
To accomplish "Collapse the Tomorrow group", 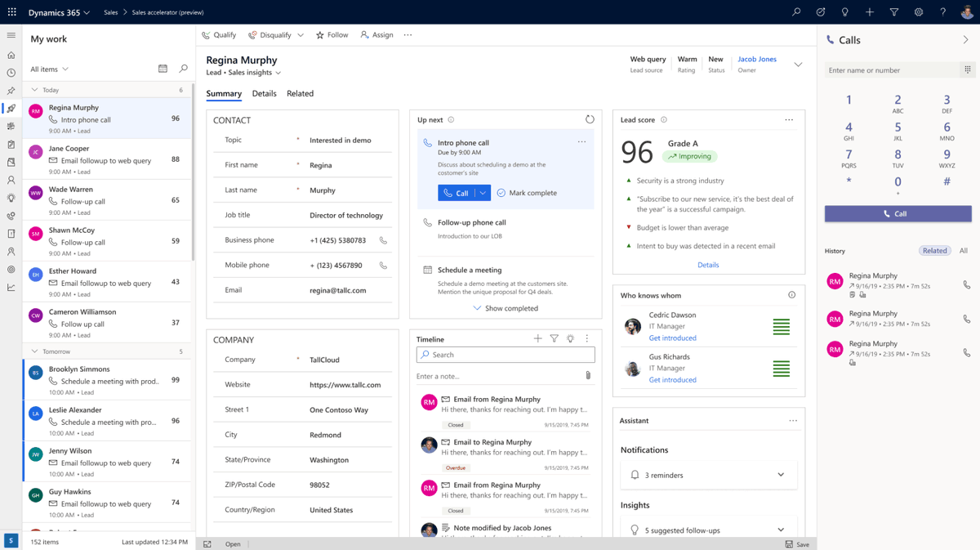I will coord(34,351).
